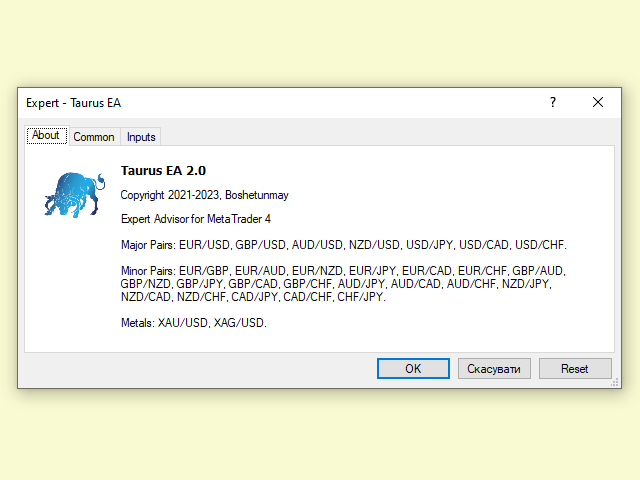Switch to the About tab
The width and height of the screenshot is (640, 480).
(x=47, y=136)
